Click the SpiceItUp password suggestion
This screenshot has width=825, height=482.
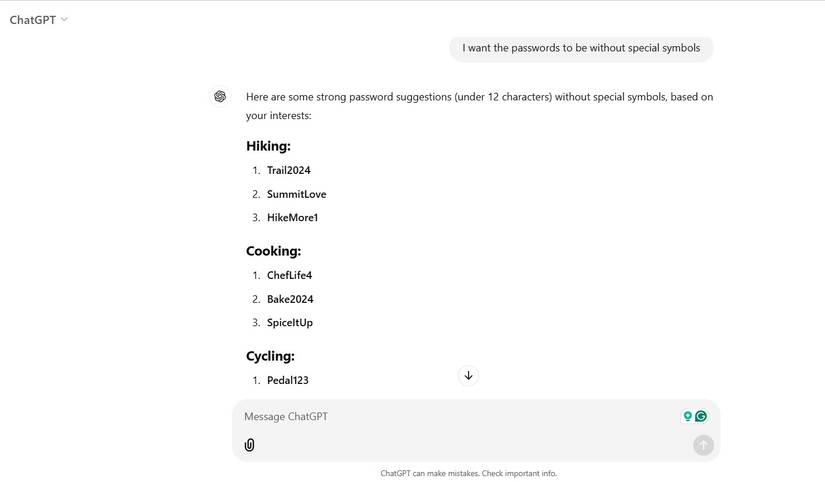pyautogui.click(x=290, y=322)
